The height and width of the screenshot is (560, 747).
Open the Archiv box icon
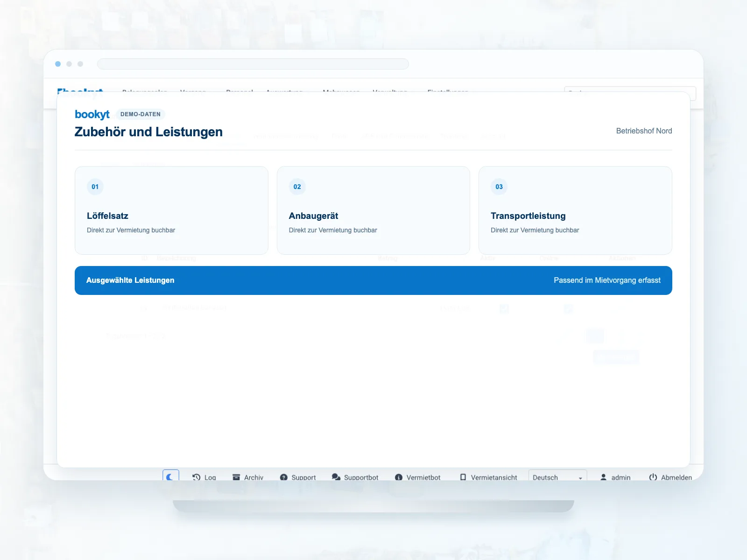pos(236,477)
